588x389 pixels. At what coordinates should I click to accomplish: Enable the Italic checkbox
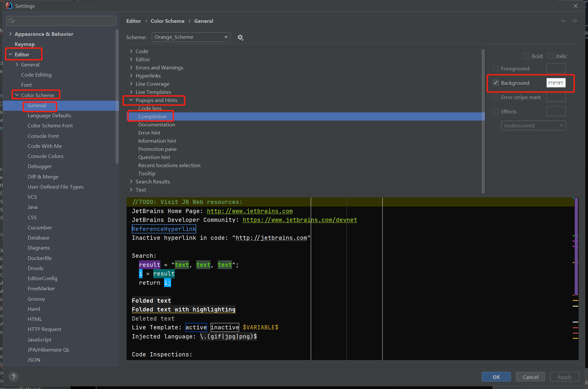point(551,56)
